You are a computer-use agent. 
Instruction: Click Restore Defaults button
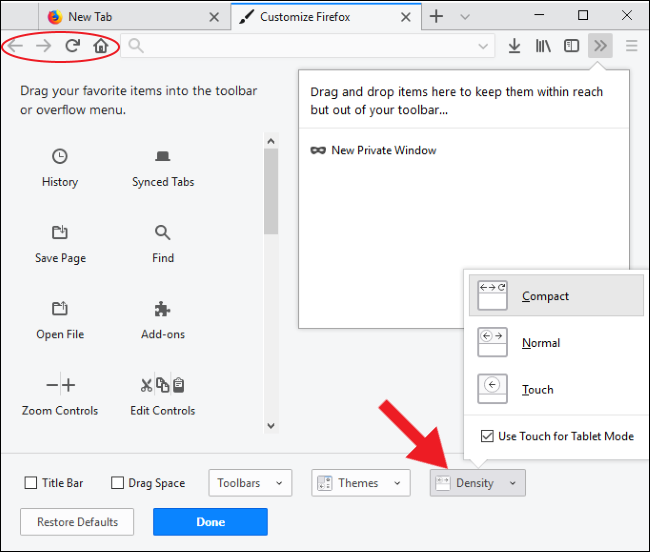tap(77, 522)
